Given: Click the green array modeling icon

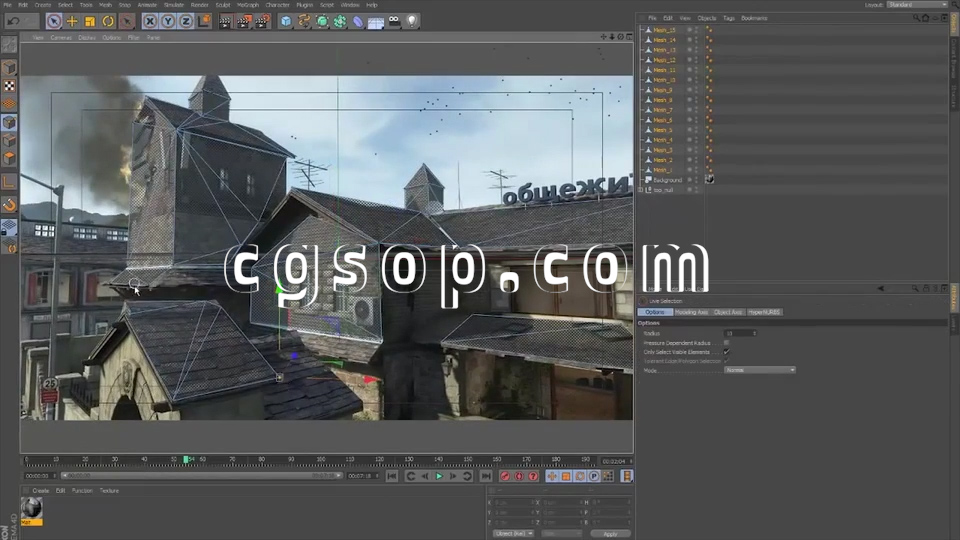Looking at the screenshot, I should coord(340,21).
